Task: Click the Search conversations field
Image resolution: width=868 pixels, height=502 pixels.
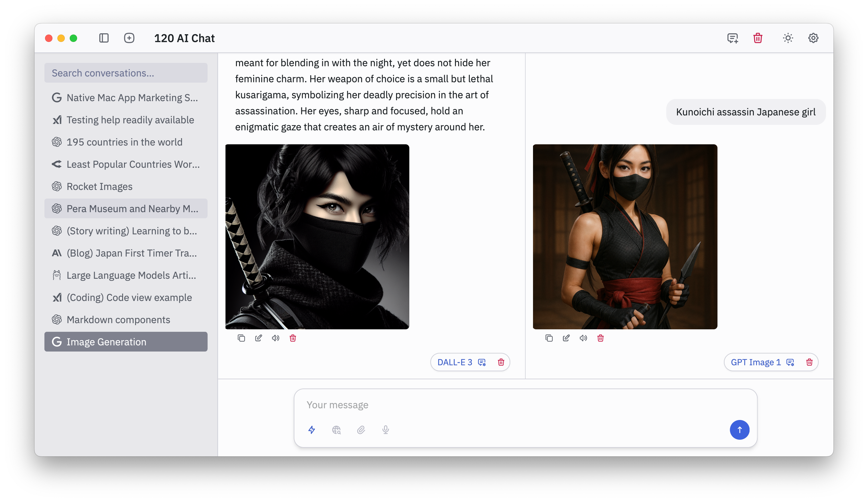Action: click(126, 73)
